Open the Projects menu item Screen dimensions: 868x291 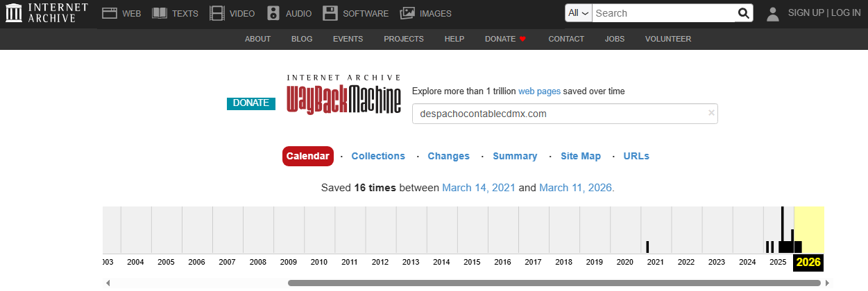point(404,39)
